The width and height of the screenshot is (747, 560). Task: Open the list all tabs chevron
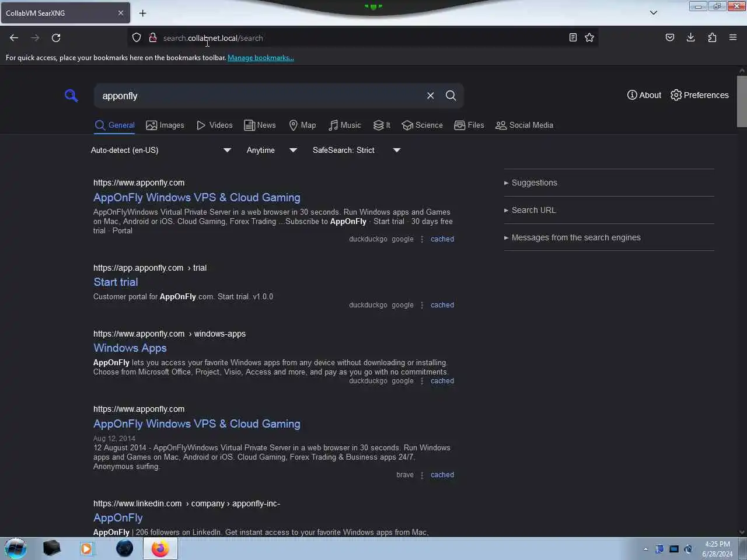pyautogui.click(x=654, y=13)
